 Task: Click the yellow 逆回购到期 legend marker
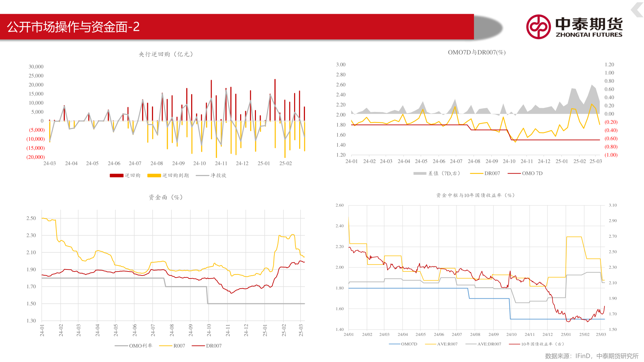(x=154, y=175)
